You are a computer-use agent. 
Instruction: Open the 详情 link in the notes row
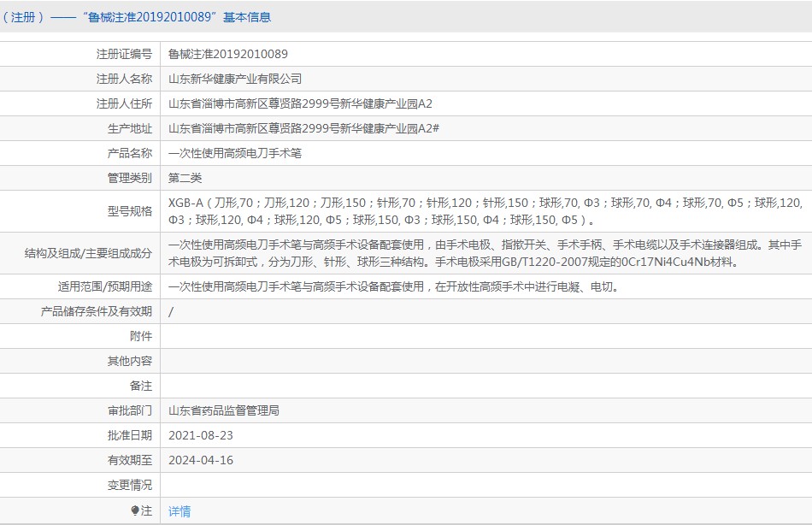click(x=179, y=511)
